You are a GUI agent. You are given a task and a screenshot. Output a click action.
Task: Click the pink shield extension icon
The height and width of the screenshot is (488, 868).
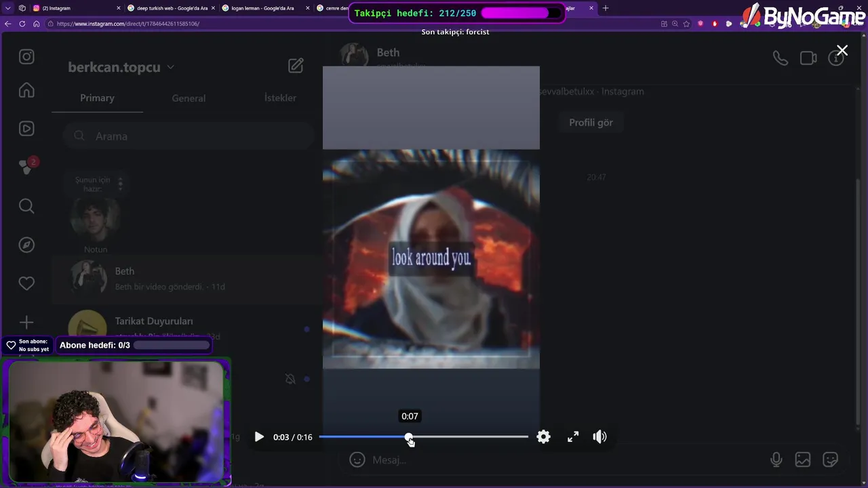tap(701, 24)
